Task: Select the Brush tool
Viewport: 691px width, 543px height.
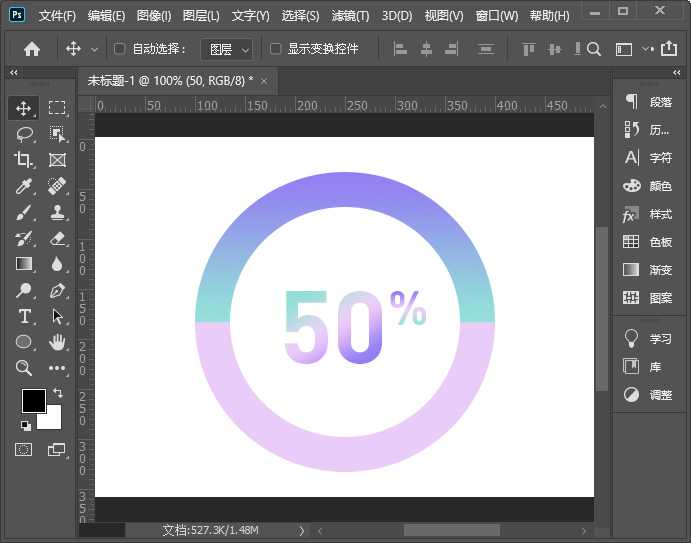Action: pyautogui.click(x=23, y=212)
